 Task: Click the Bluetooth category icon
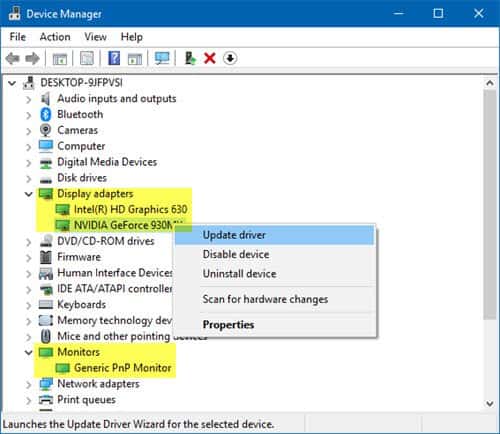tap(46, 114)
